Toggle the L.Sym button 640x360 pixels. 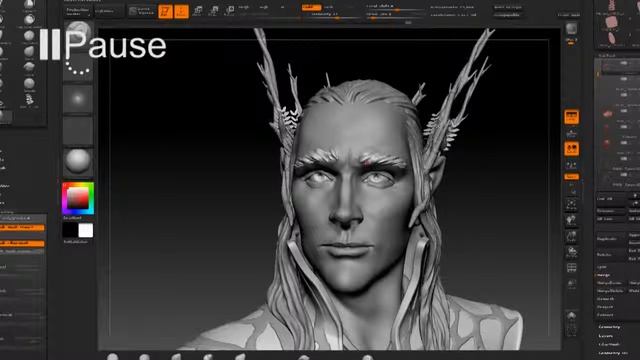pos(571,164)
